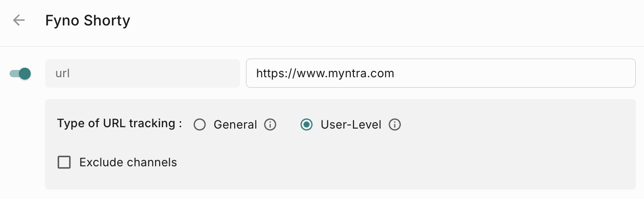Click the "User-Level" option label text
The height and width of the screenshot is (199, 644).
(x=351, y=124)
